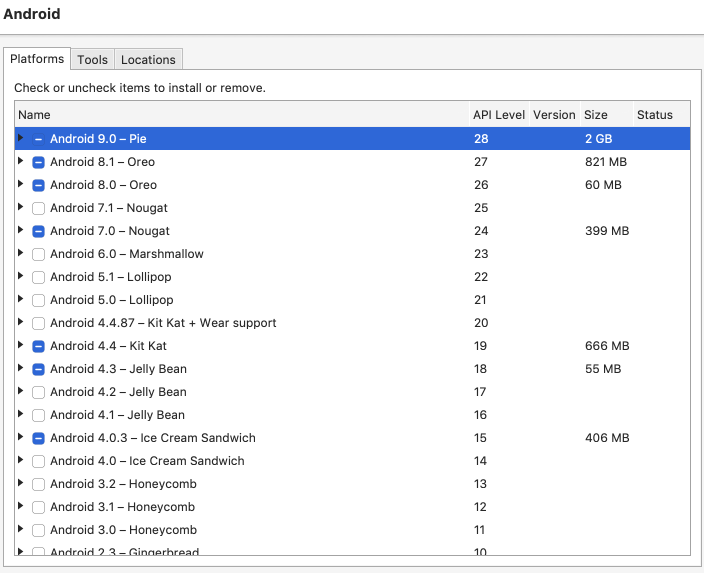Toggle the Android 9.0 – Pie checkbox
This screenshot has width=704, height=573.
coord(39,139)
